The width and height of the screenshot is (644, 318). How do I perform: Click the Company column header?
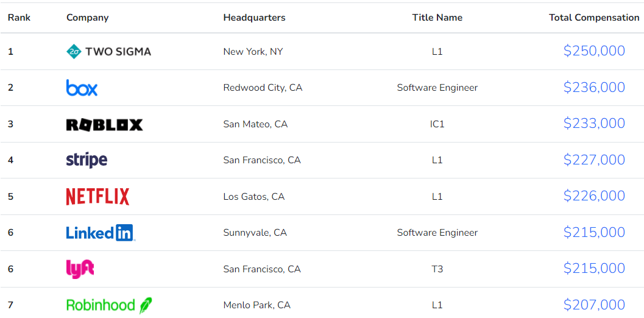click(x=88, y=18)
